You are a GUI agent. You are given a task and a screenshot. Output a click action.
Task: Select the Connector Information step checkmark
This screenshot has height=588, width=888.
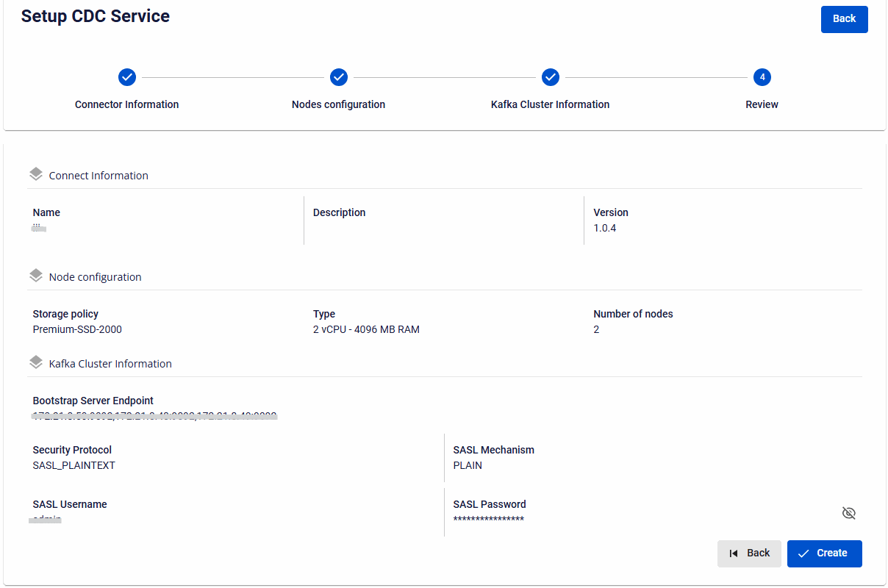127,77
